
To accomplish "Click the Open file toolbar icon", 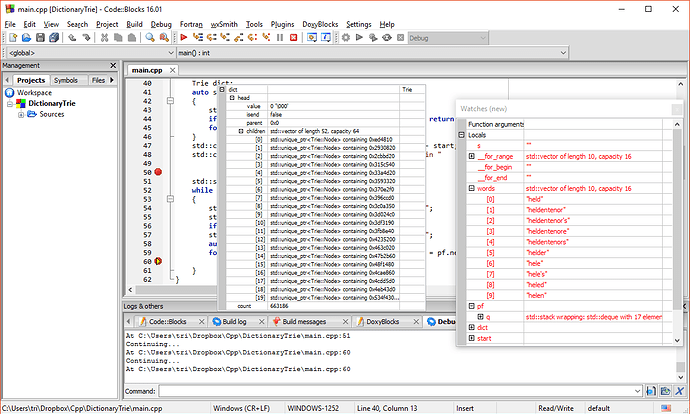I will [26, 38].
